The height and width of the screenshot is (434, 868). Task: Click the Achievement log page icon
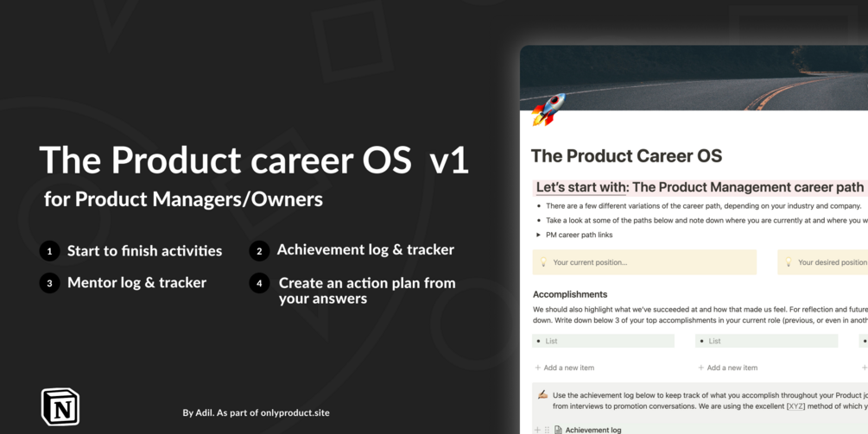(558, 430)
